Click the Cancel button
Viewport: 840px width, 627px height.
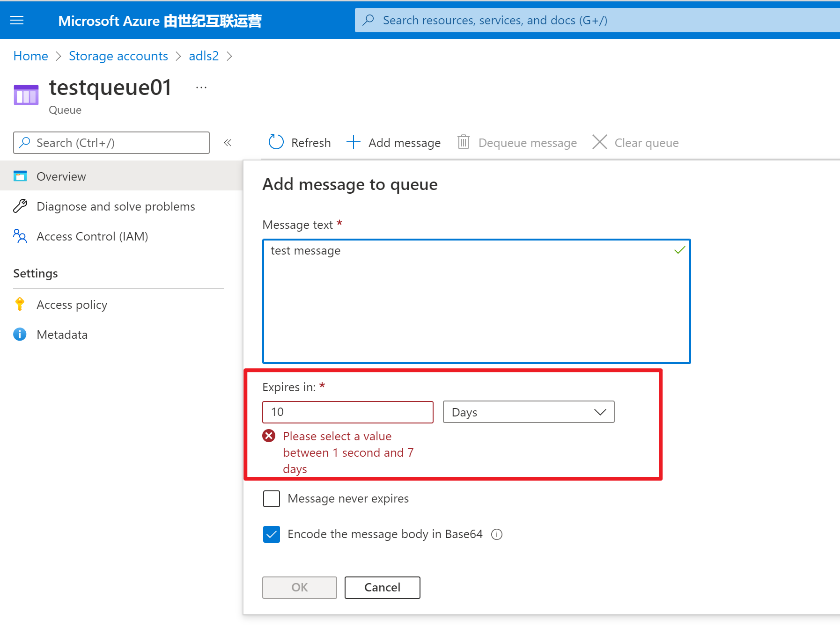(x=382, y=588)
